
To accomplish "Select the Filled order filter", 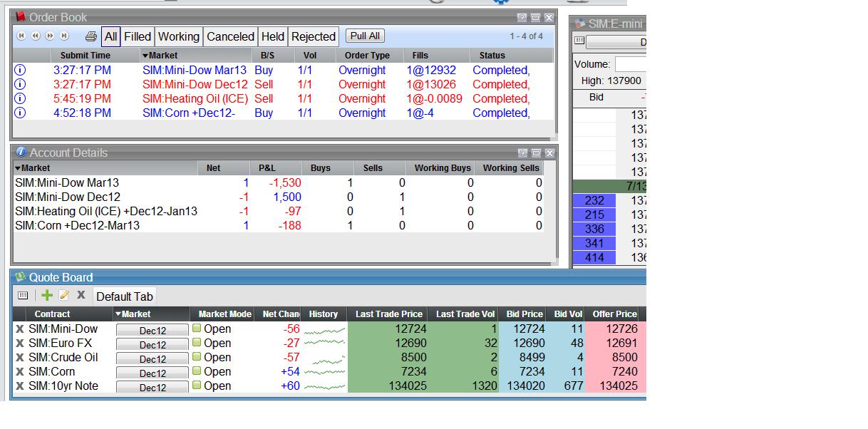I will pyautogui.click(x=138, y=36).
